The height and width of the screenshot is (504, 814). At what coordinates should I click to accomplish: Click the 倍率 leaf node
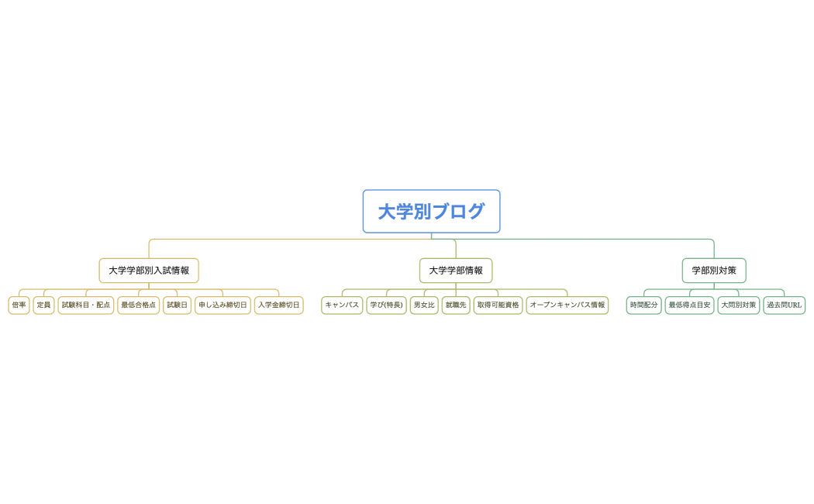point(19,305)
